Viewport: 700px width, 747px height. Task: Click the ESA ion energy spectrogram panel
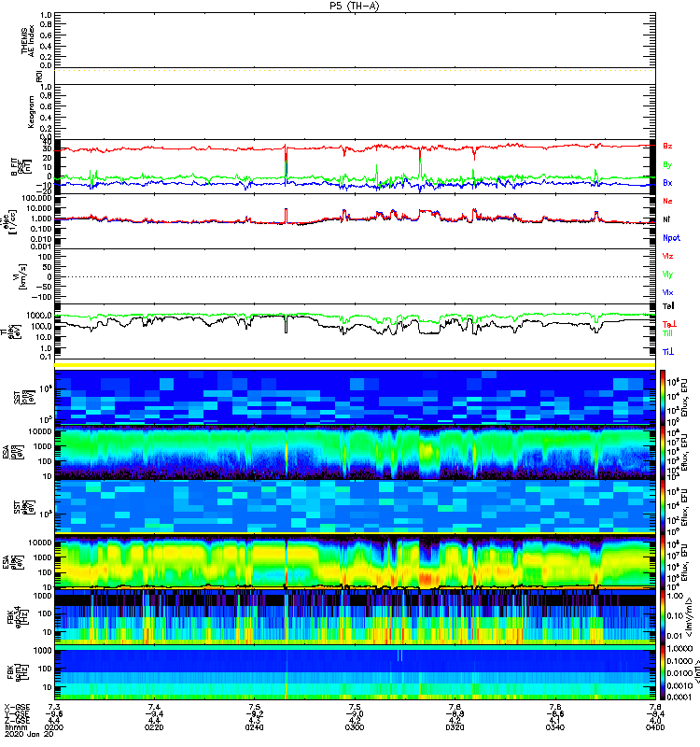pyautogui.click(x=355, y=453)
